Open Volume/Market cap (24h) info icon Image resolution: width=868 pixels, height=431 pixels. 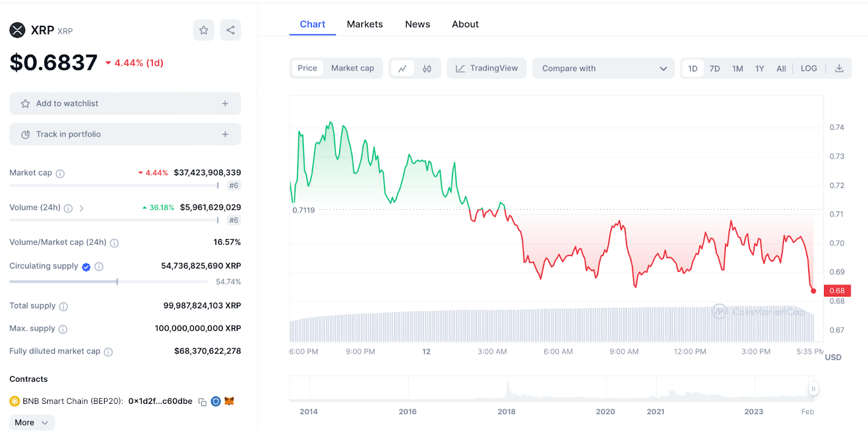pyautogui.click(x=114, y=243)
